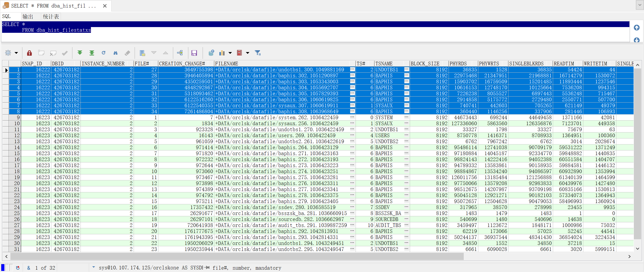Click the READTIM column header
644x272 pixels.
pos(568,64)
